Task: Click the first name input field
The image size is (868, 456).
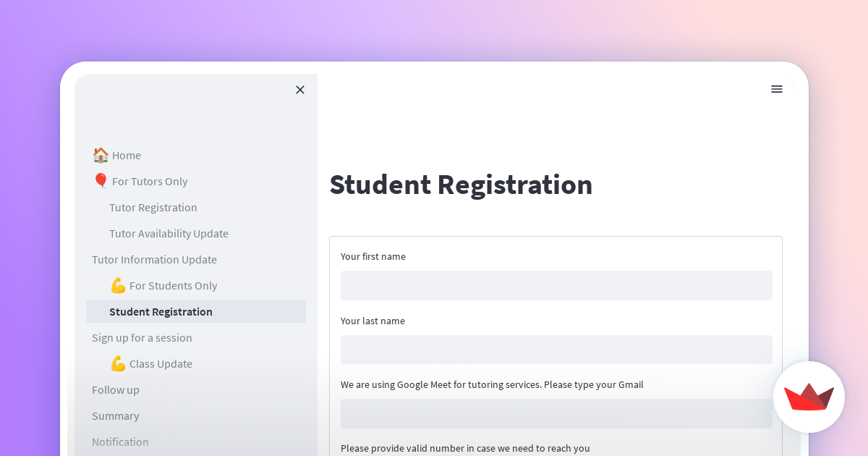Action: click(x=556, y=285)
